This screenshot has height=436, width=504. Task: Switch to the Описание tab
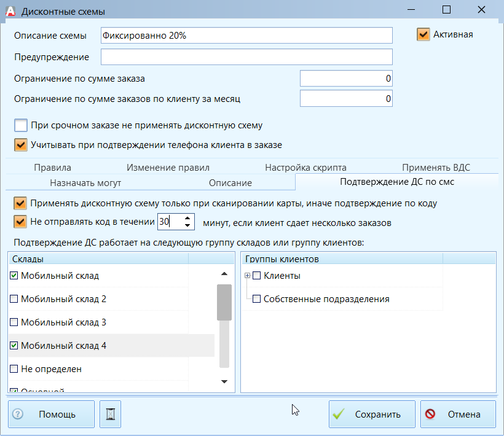pyautogui.click(x=230, y=182)
